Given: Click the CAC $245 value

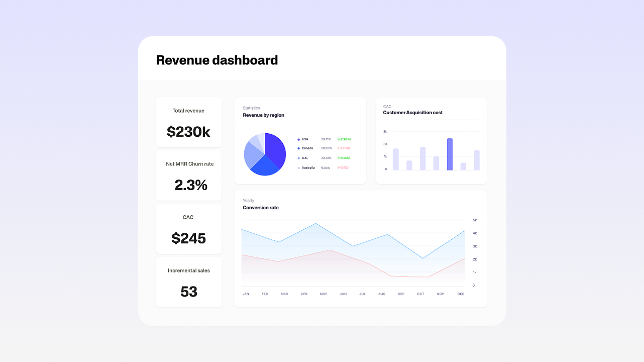Looking at the screenshot, I should [x=188, y=238].
